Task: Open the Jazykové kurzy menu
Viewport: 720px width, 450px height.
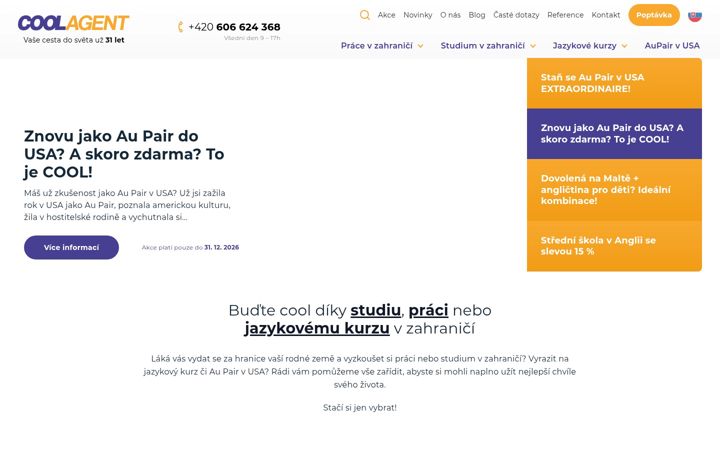Action: (x=585, y=45)
